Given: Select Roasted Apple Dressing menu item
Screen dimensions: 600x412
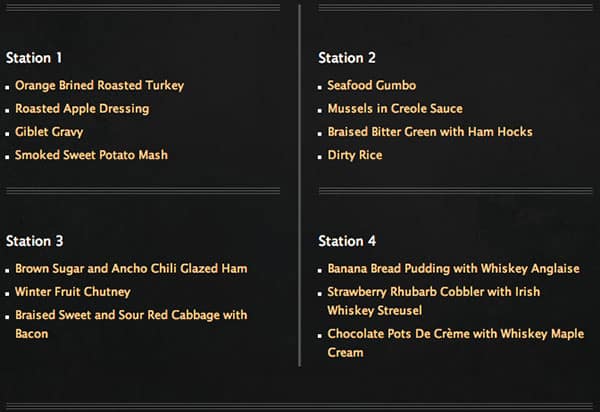Looking at the screenshot, I should tap(82, 109).
